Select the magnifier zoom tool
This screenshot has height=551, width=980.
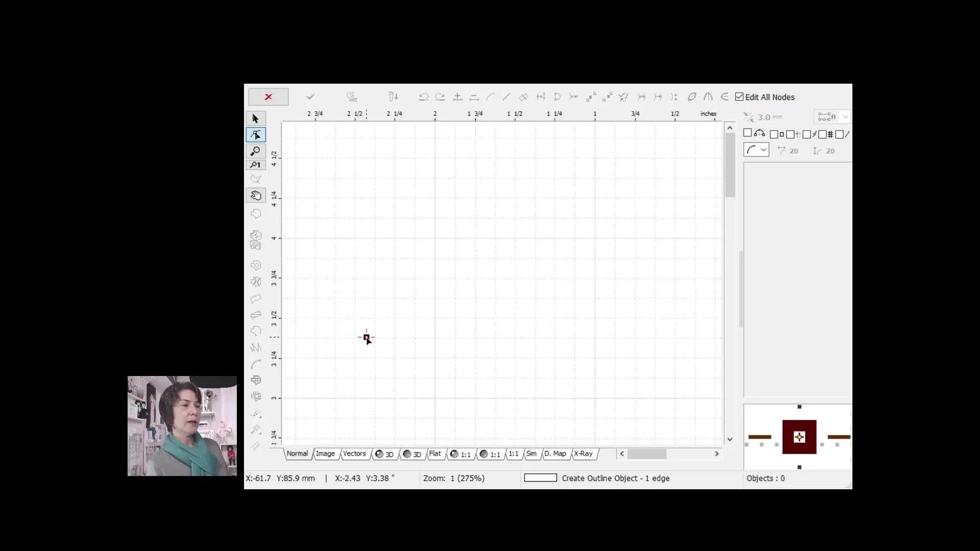point(256,151)
